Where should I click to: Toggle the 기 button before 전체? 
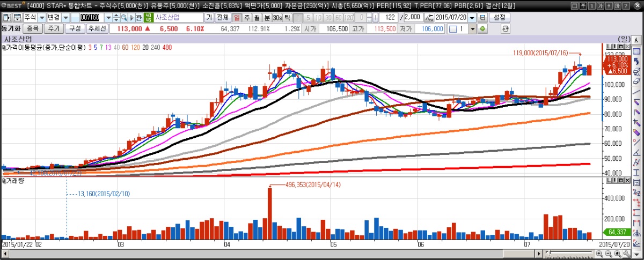[x=209, y=17]
